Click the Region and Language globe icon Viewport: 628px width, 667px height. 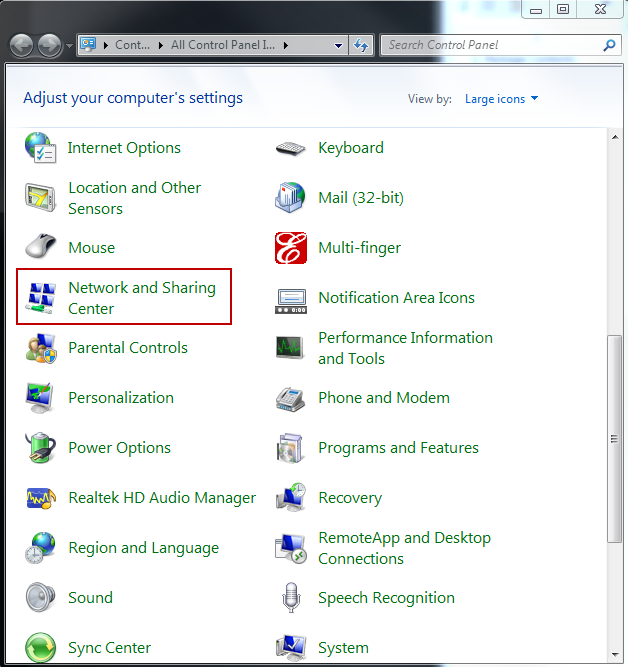tap(40, 548)
